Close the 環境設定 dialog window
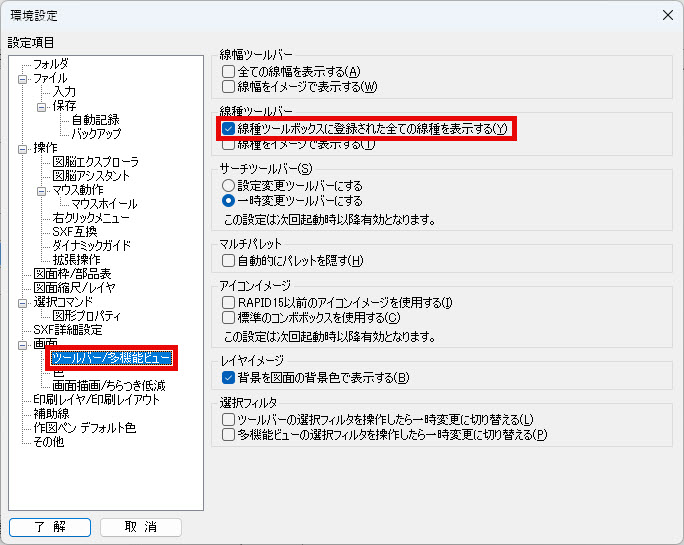 (x=667, y=15)
